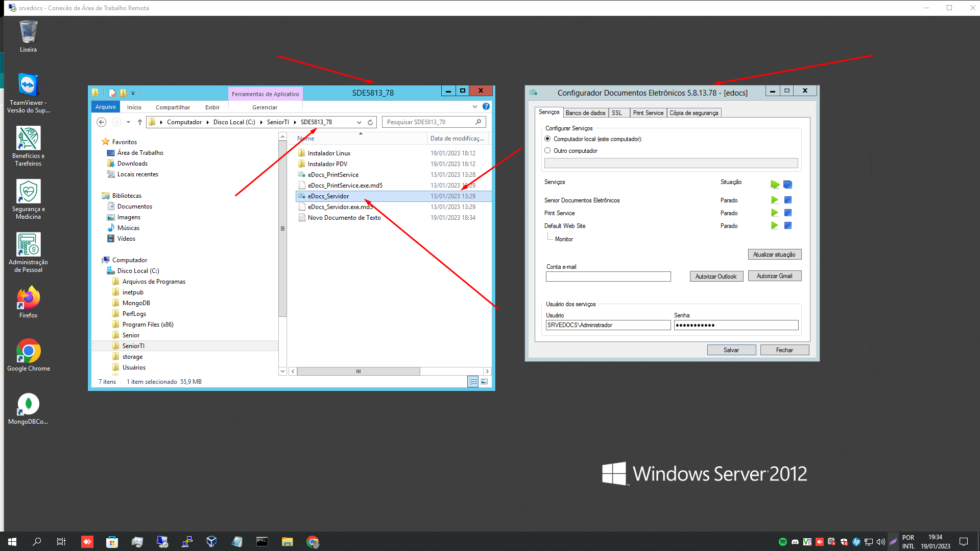Click Autorizar Gmail button
The image size is (980, 551).
click(774, 276)
